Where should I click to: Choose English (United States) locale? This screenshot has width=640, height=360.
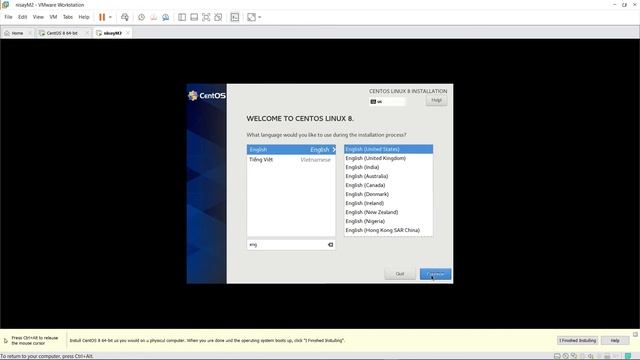[388, 149]
